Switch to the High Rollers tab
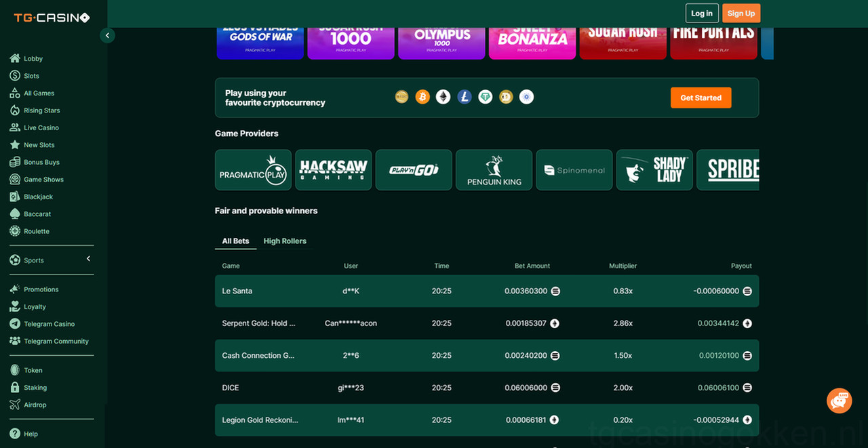868x448 pixels. click(x=285, y=241)
